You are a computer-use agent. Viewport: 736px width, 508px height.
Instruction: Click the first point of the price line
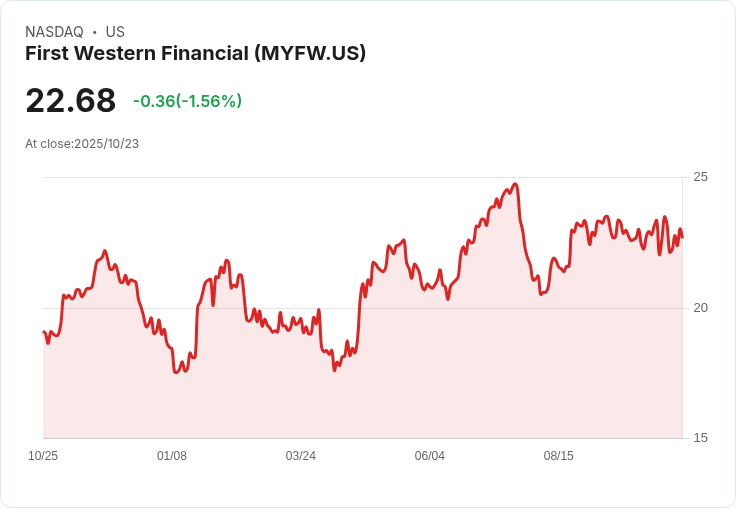(x=44, y=332)
